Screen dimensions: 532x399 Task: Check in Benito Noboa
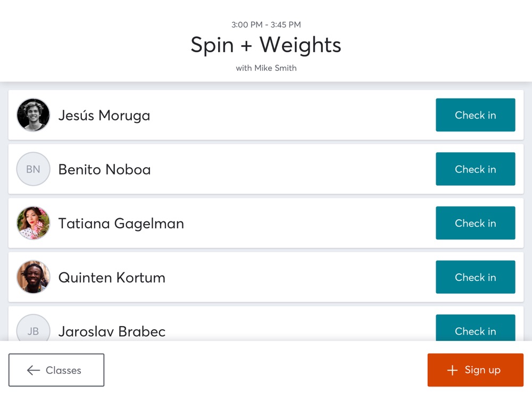click(x=475, y=169)
